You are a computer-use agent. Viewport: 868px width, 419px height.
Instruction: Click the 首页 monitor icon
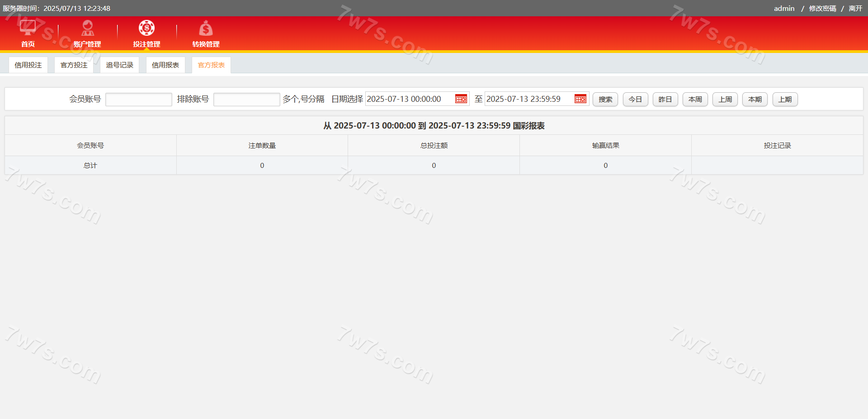point(28,28)
